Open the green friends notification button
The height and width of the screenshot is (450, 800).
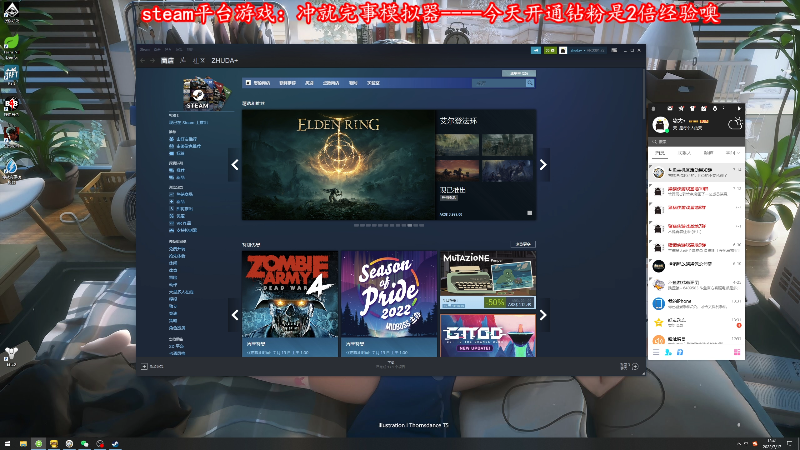pos(550,51)
